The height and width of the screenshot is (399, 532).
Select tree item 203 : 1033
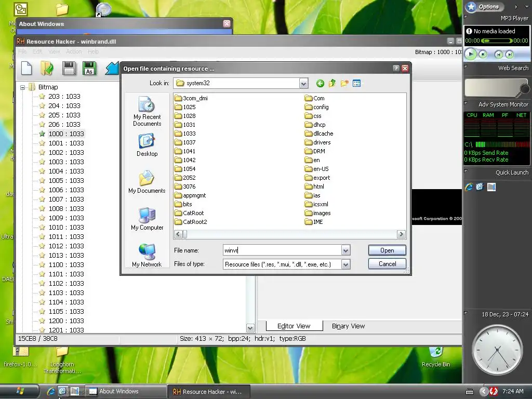click(x=64, y=96)
